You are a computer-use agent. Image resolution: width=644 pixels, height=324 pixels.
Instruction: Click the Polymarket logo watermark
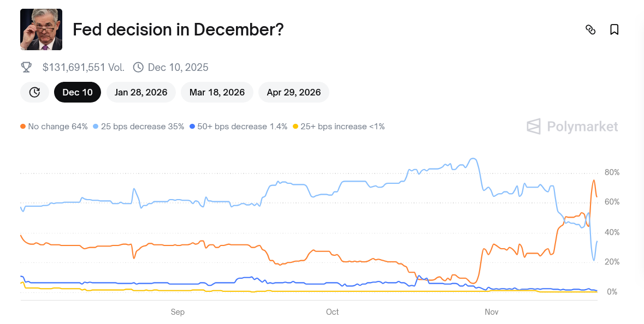coord(572,127)
